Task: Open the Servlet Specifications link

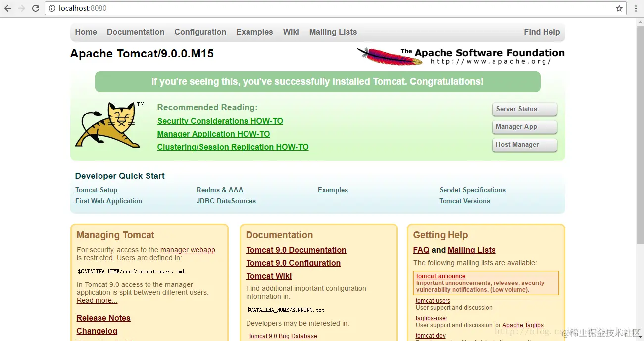Action: point(473,190)
